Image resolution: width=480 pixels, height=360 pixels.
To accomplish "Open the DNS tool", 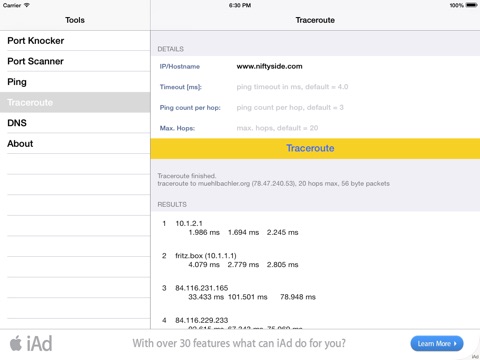I will [75, 123].
